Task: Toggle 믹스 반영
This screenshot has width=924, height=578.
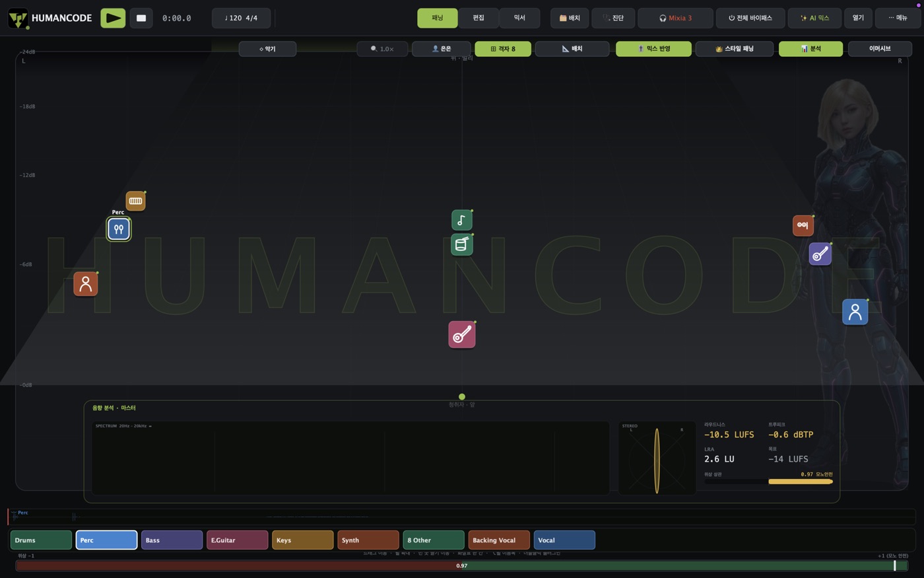Action: click(653, 49)
